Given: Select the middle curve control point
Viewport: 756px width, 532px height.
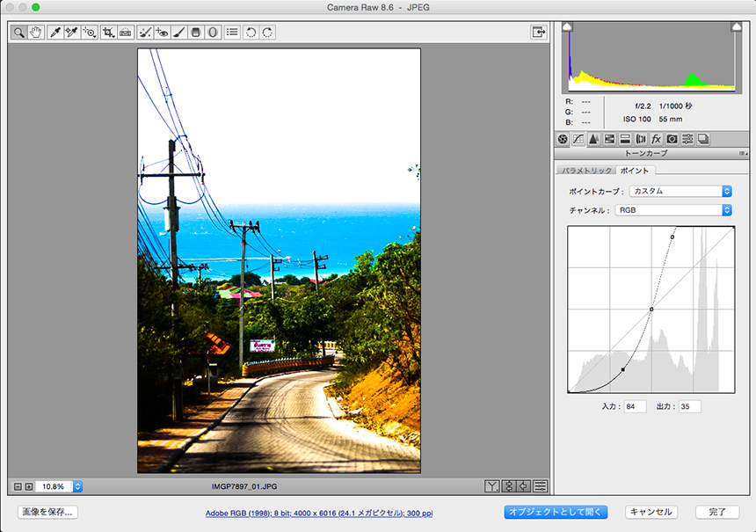Looking at the screenshot, I should tap(651, 310).
